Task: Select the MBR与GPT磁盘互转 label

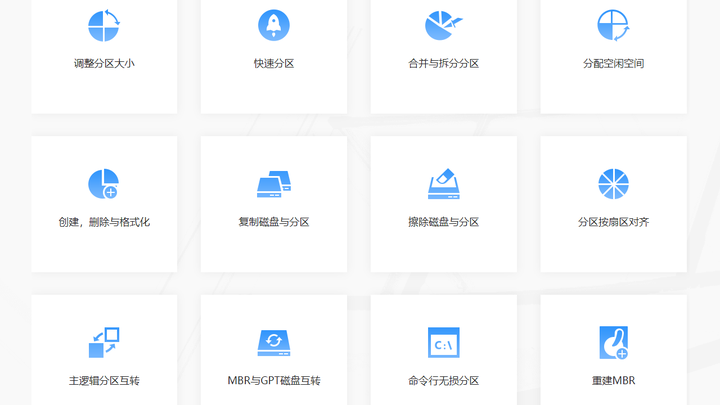Action: [274, 381]
